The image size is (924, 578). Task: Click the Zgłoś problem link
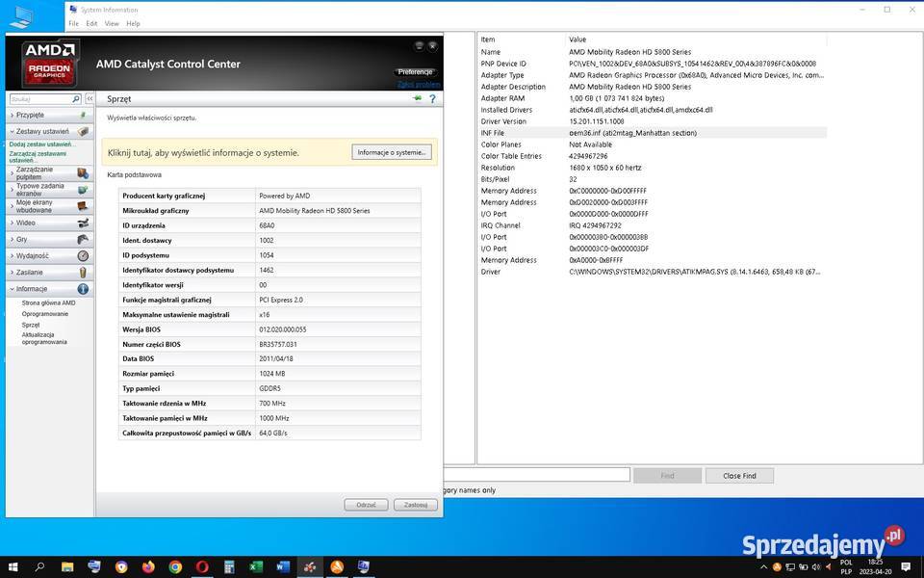click(418, 85)
